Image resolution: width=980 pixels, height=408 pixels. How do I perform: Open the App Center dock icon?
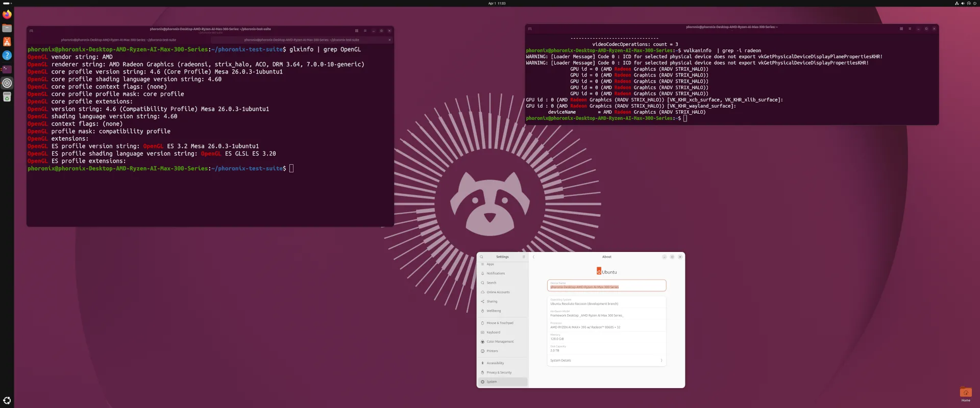click(7, 42)
